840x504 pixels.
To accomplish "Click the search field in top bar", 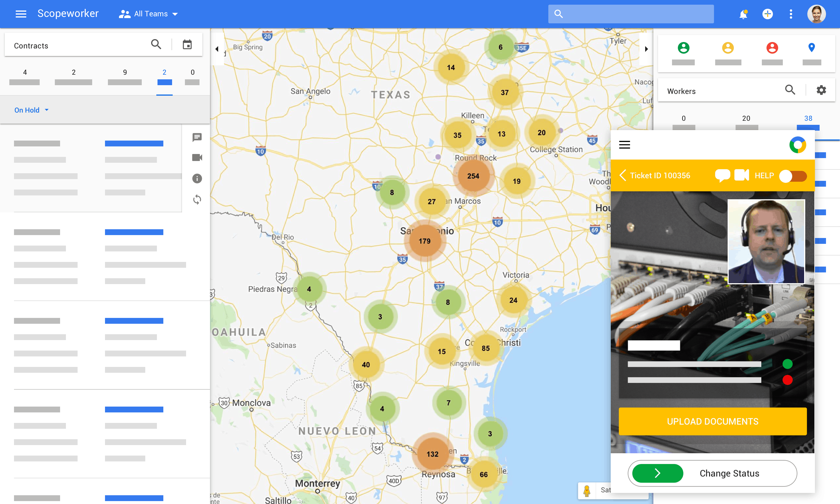I will [631, 14].
